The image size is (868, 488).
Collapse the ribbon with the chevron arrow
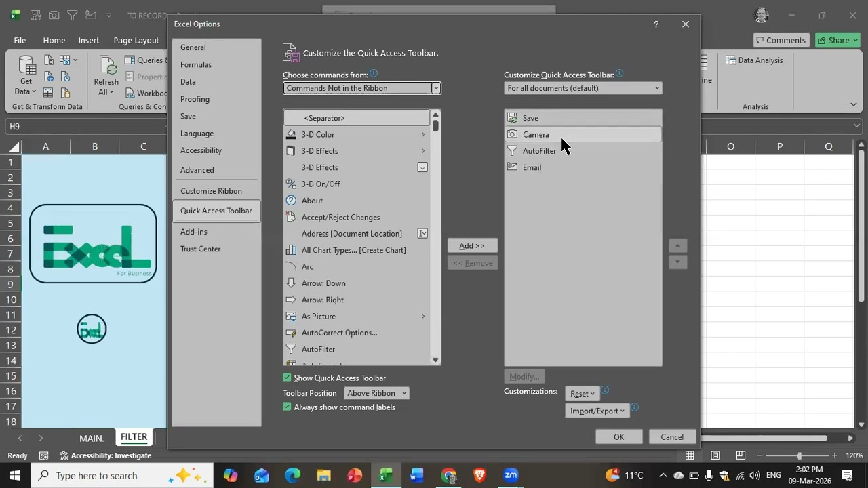pyautogui.click(x=854, y=104)
